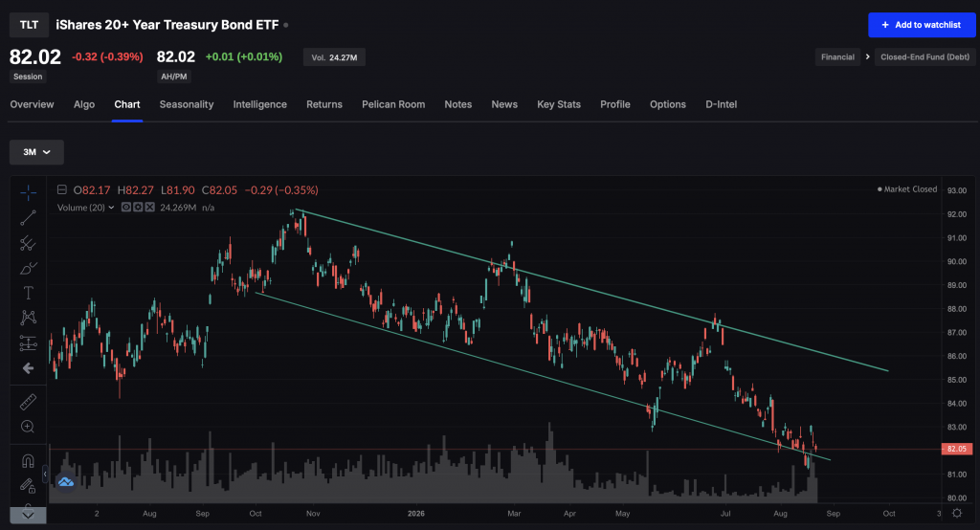Click the 93.00 price axis label

(x=956, y=190)
